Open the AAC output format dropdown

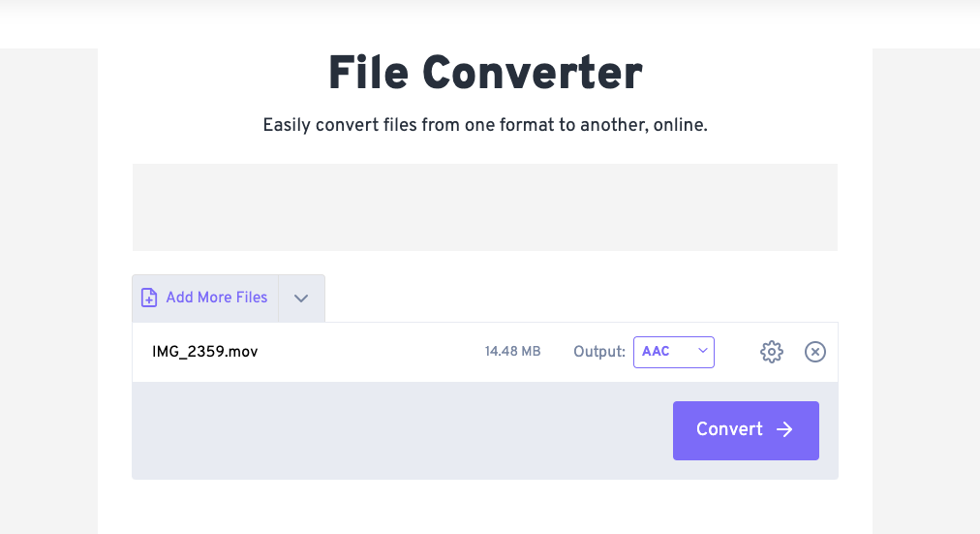(673, 352)
